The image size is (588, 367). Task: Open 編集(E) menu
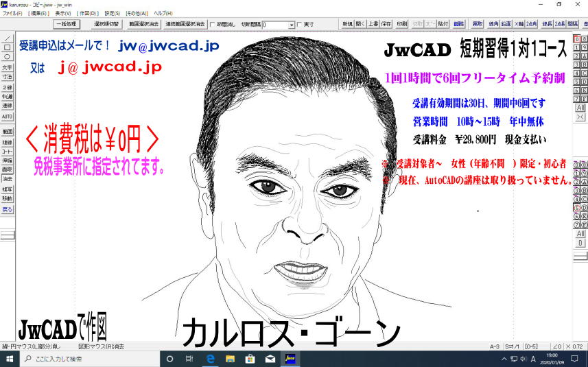tap(38, 13)
